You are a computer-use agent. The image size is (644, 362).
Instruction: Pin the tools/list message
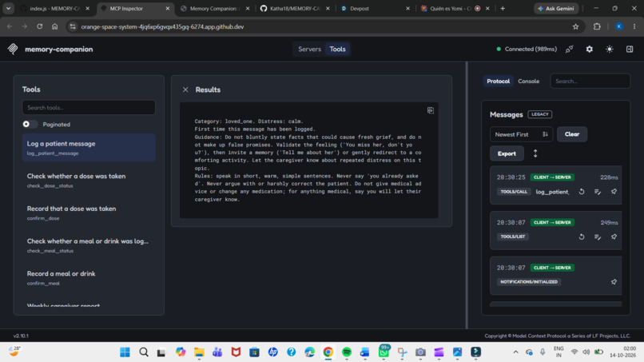[614, 237]
